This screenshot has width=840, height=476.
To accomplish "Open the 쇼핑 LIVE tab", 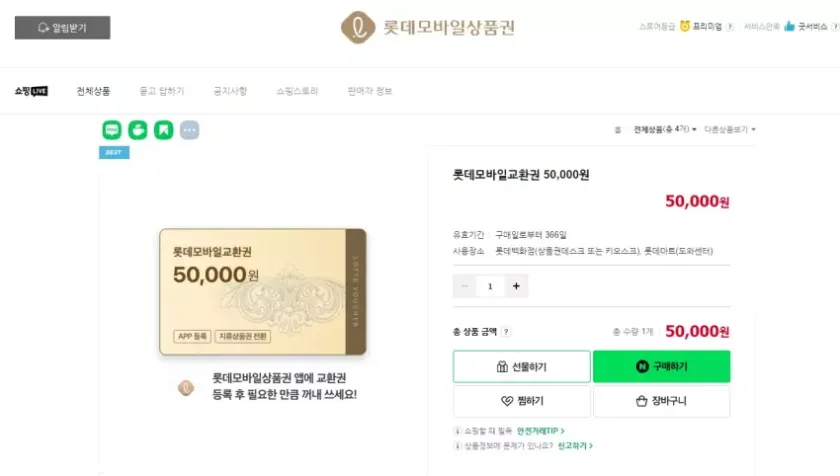I will (x=31, y=91).
